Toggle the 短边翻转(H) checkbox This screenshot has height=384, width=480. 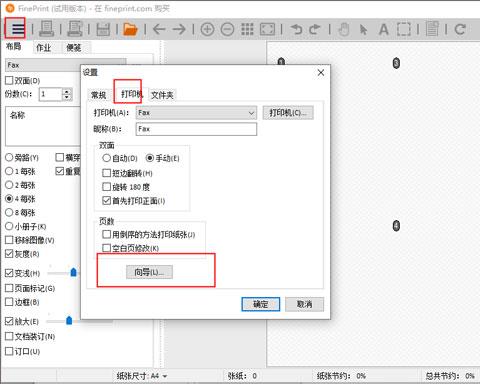pyautogui.click(x=106, y=173)
